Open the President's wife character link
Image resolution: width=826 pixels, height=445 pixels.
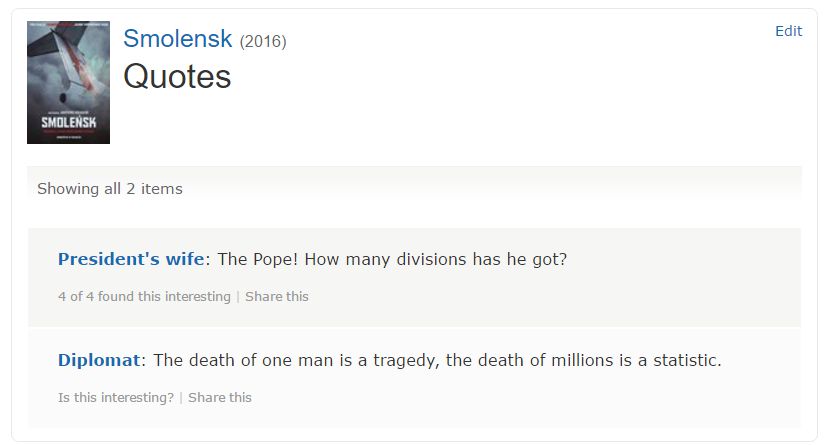[131, 259]
